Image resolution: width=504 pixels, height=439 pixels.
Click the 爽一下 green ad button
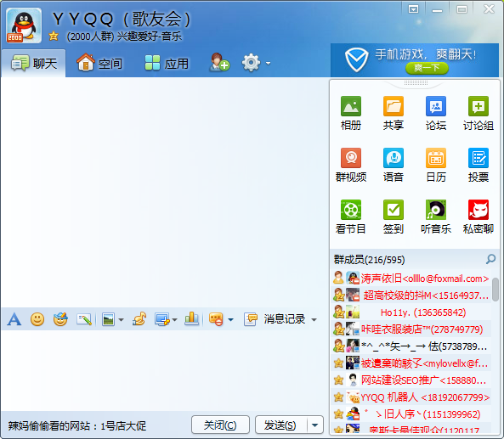tap(427, 68)
